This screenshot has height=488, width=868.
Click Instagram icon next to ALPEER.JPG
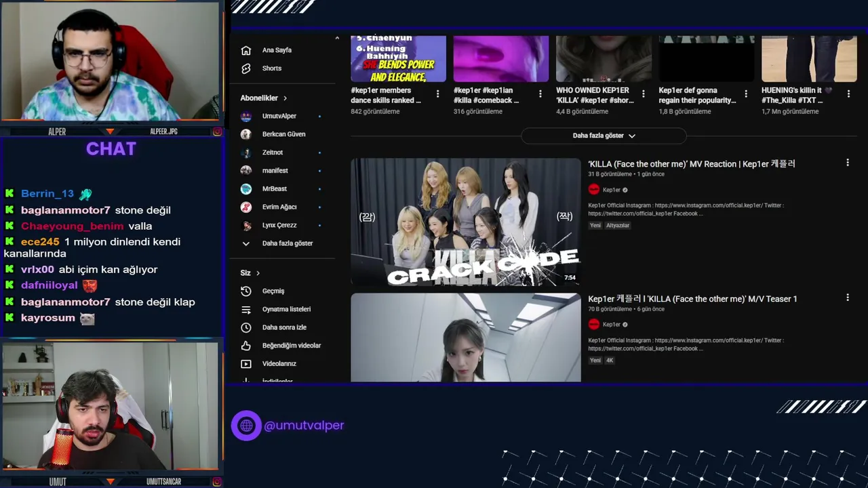[217, 131]
